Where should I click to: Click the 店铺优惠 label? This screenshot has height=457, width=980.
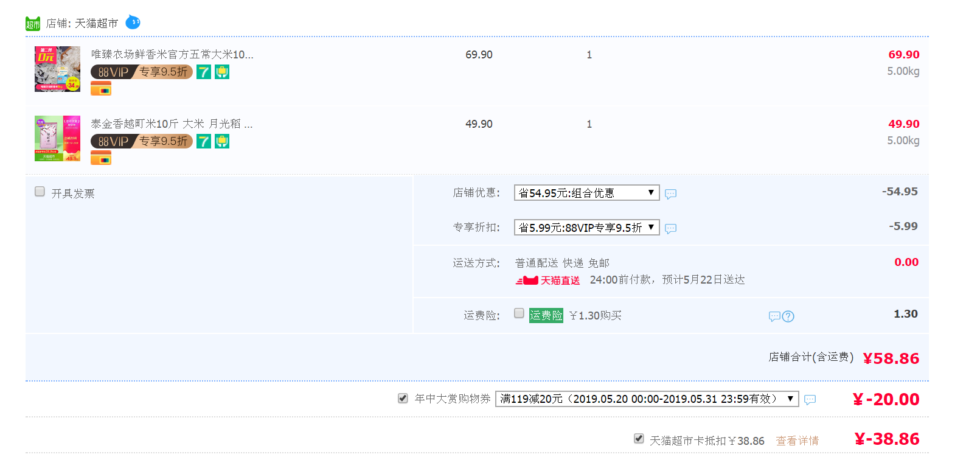[x=476, y=193]
